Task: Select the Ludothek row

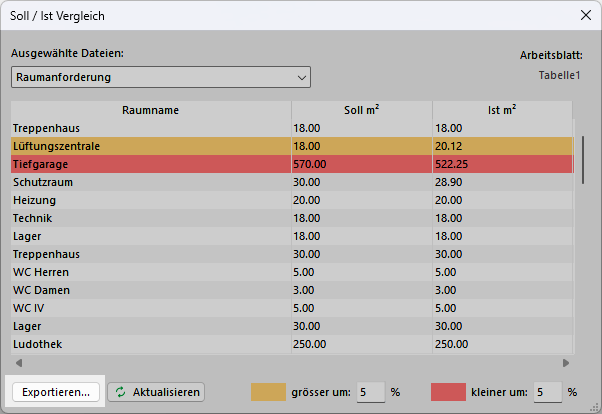Action: pyautogui.click(x=150, y=344)
